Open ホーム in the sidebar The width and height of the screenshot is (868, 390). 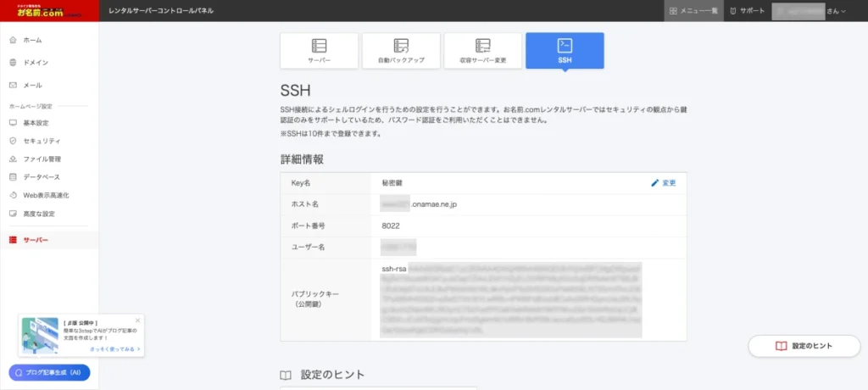(x=32, y=40)
